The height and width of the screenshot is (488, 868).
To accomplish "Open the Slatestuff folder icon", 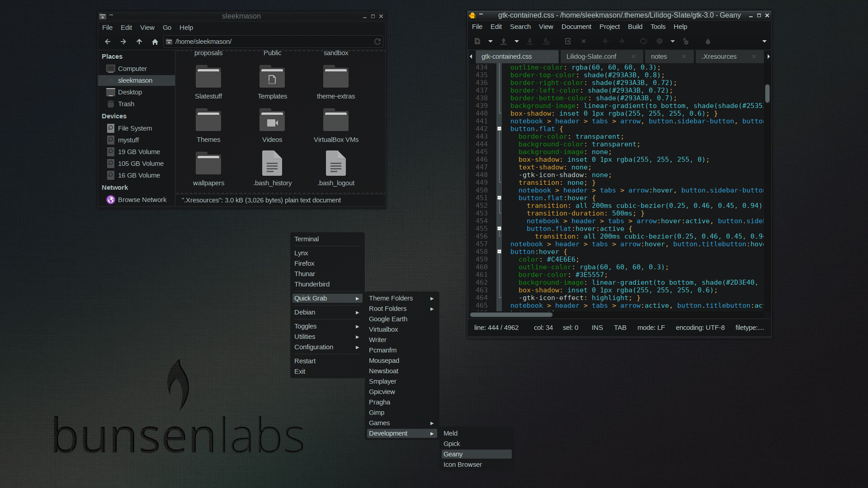I will point(208,77).
